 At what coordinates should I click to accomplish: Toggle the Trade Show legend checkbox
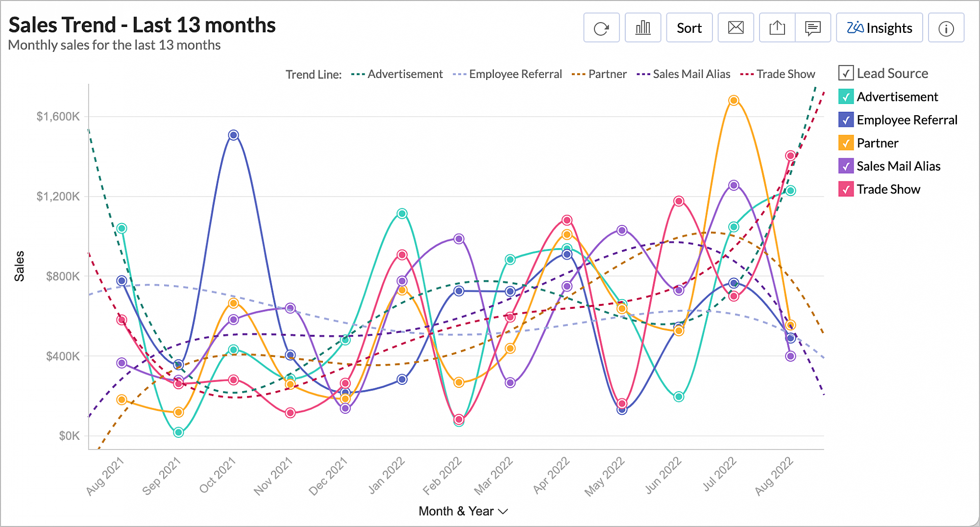click(x=846, y=189)
